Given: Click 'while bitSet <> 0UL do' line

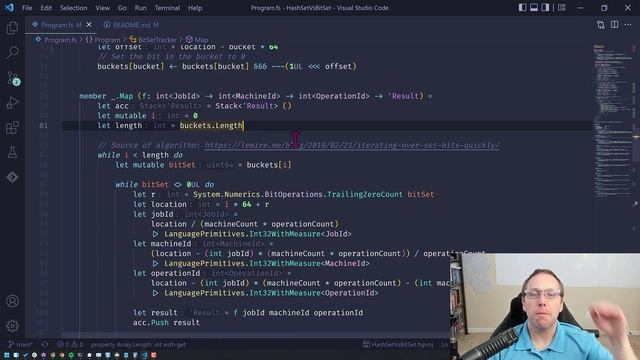Looking at the screenshot, I should pos(164,184).
